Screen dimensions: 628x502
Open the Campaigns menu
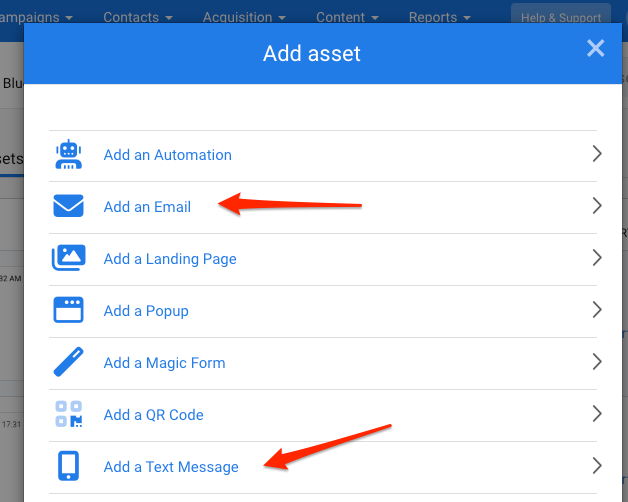36,17
